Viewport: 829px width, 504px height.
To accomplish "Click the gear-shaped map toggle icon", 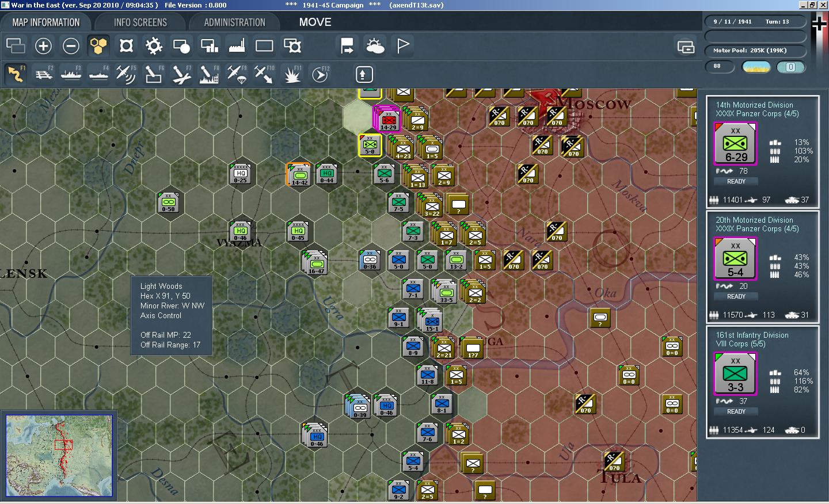I will (154, 45).
